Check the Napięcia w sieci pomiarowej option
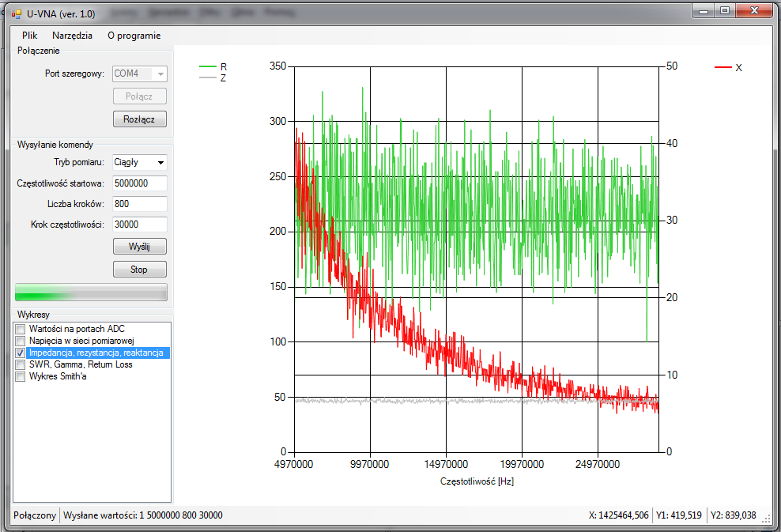The width and height of the screenshot is (781, 532). click(x=21, y=341)
